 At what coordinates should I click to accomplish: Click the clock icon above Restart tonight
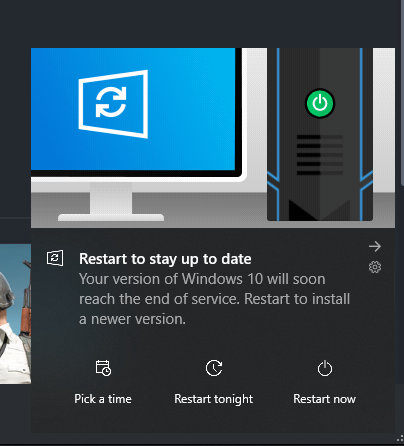click(214, 368)
